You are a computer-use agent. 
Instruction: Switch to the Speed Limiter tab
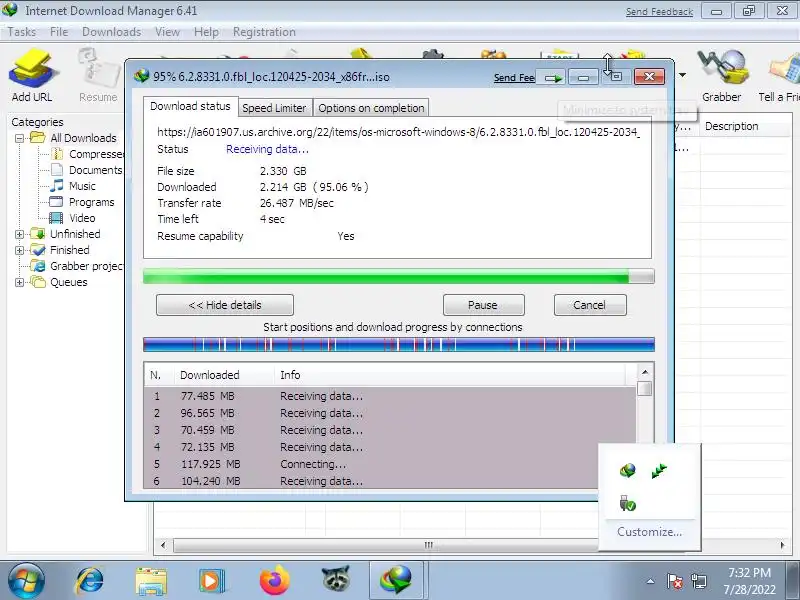click(x=274, y=108)
